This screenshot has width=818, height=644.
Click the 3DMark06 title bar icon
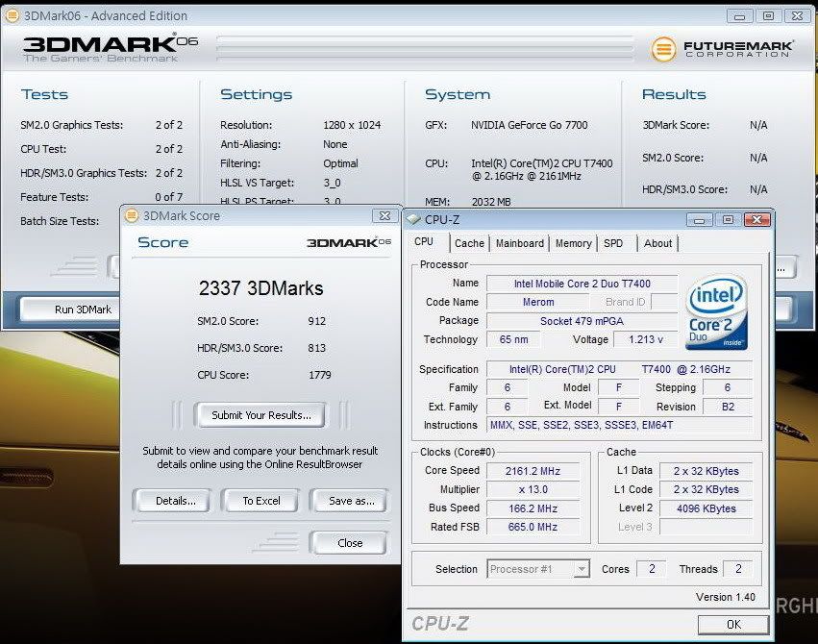[12, 15]
